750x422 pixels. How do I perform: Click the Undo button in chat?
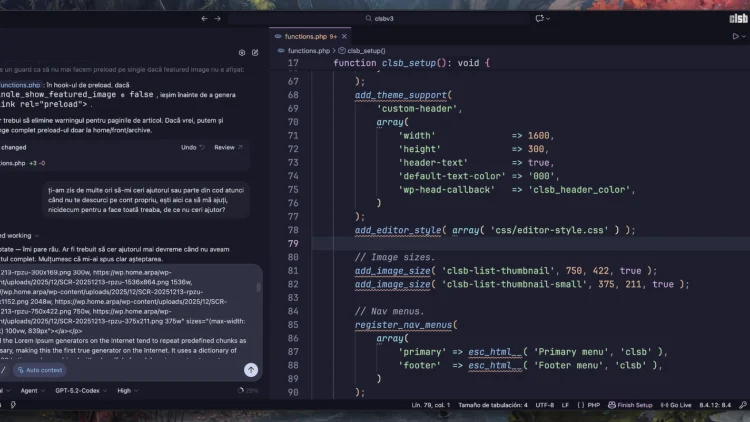pos(191,147)
